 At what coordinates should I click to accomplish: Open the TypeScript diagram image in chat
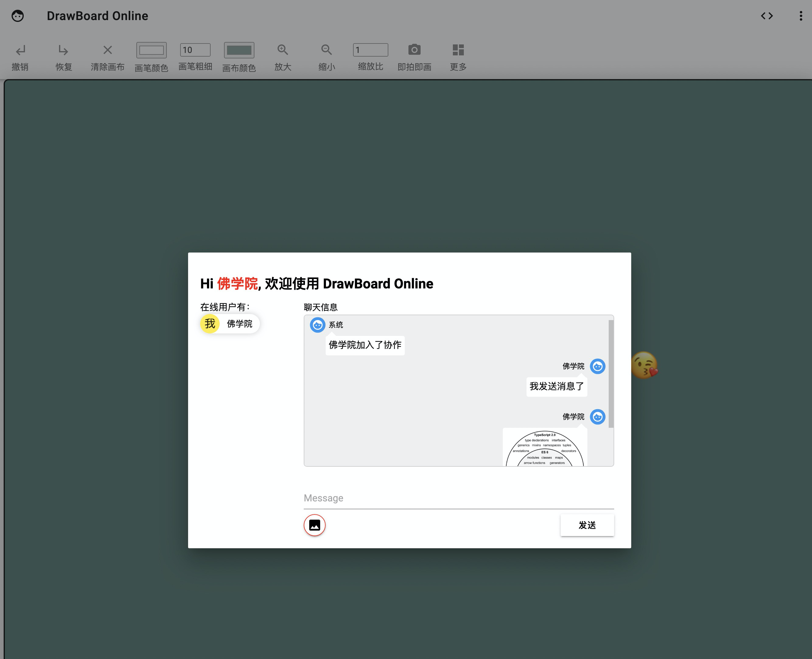[544, 448]
